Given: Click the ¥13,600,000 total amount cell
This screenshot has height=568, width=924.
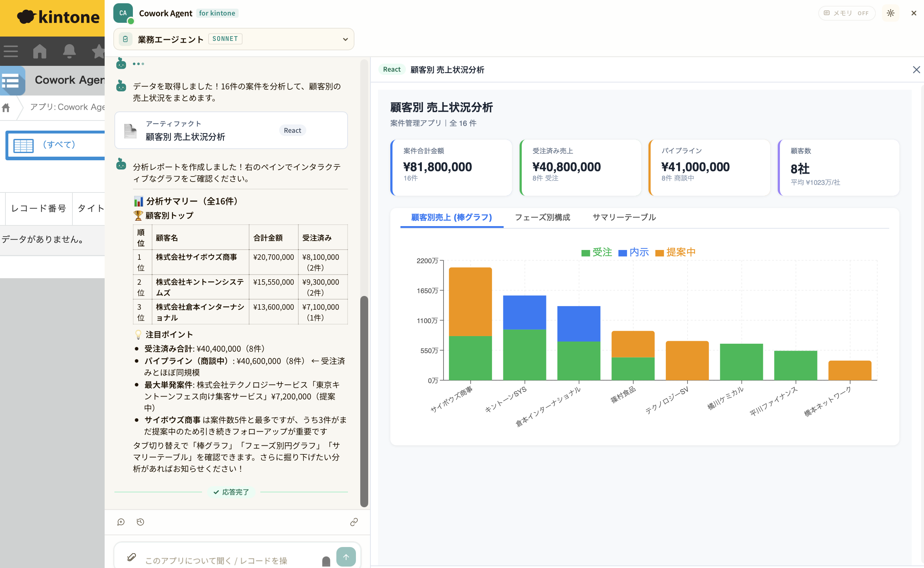Looking at the screenshot, I should pyautogui.click(x=273, y=312).
